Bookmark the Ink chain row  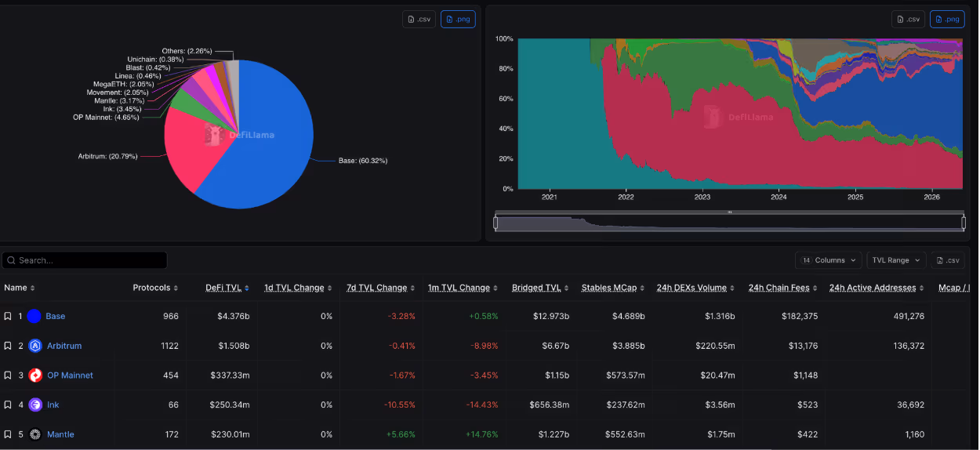pyautogui.click(x=8, y=405)
